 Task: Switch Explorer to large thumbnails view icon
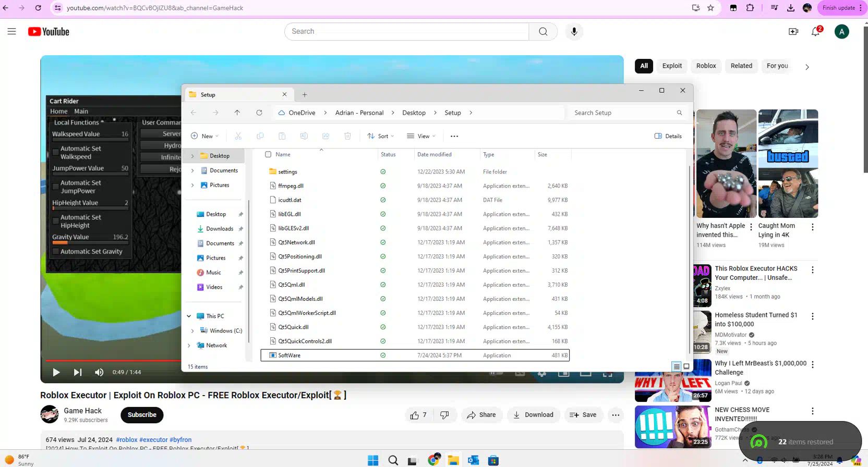[x=686, y=366]
